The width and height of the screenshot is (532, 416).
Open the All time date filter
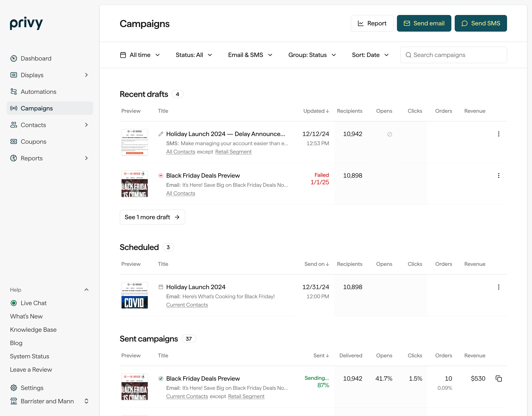[140, 55]
